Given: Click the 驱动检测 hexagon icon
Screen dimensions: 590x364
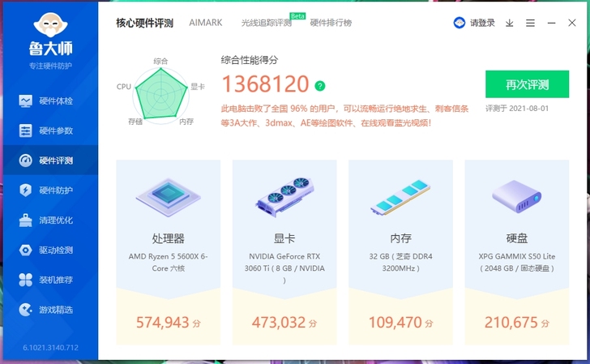Looking at the screenshot, I should coord(26,250).
